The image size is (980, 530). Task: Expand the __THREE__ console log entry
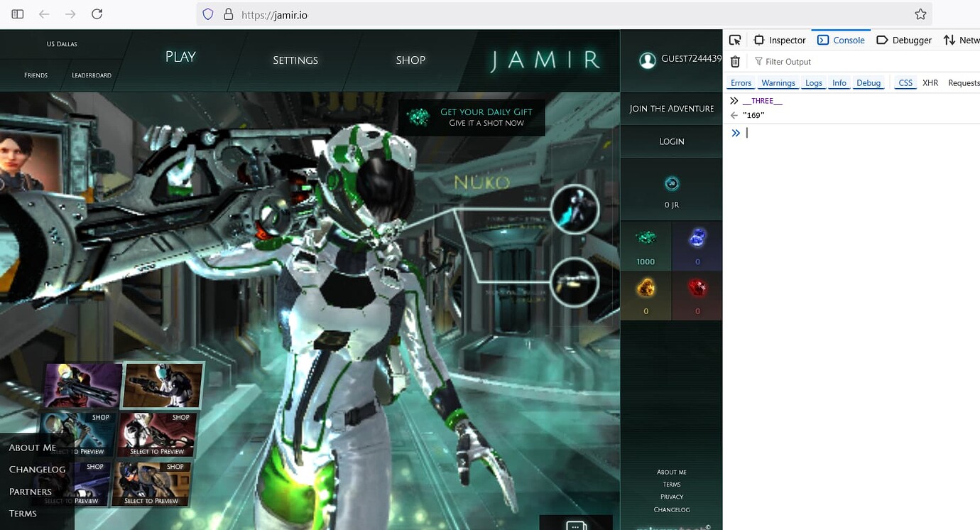coord(734,100)
